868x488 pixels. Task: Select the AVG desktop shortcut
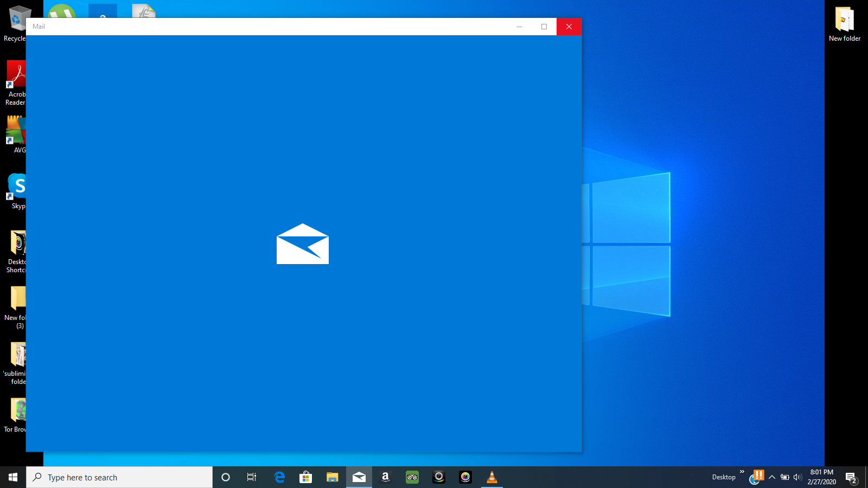16,134
